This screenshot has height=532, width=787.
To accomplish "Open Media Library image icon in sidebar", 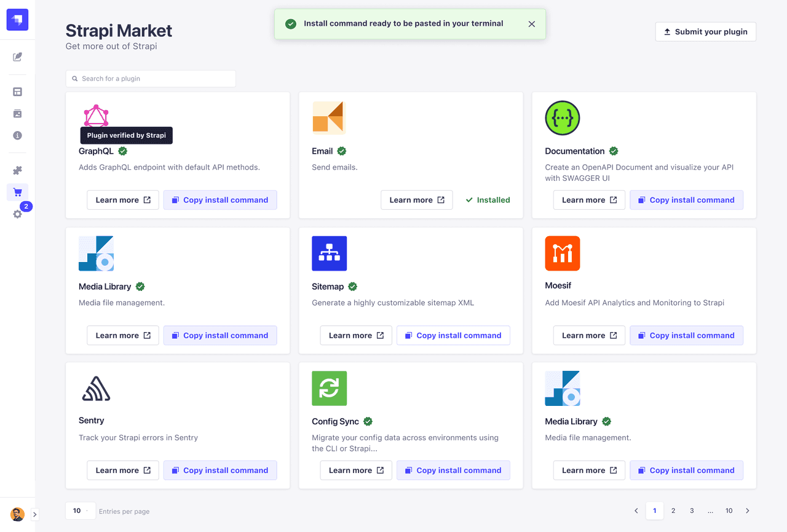I will [17, 114].
